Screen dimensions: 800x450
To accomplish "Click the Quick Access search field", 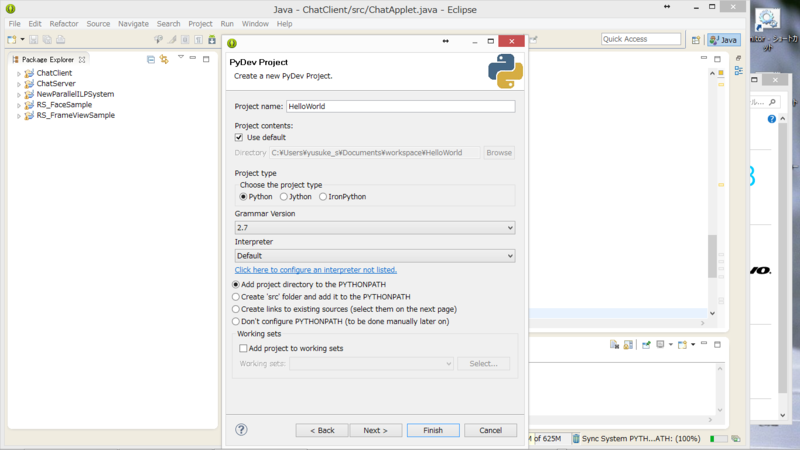I will coord(641,39).
